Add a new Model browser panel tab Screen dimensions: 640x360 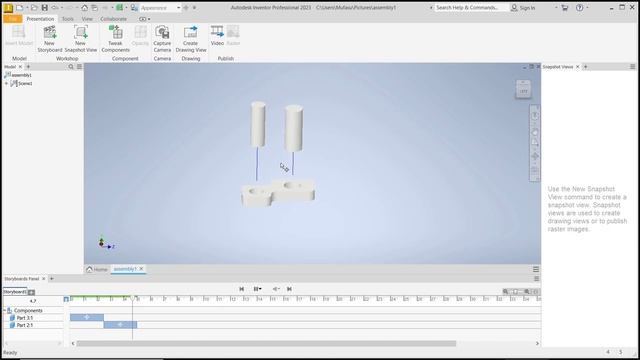point(28,67)
